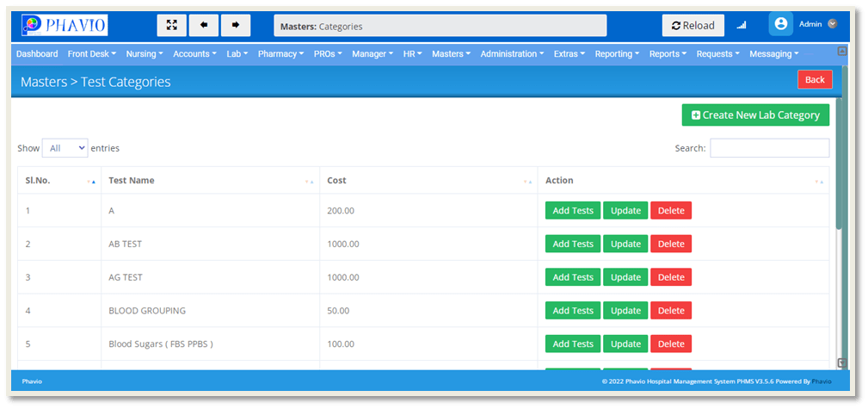
Task: Add Tests to the AG TEST row
Action: [573, 277]
